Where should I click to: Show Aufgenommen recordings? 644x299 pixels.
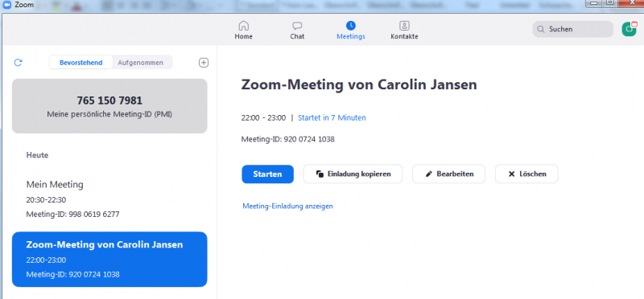pyautogui.click(x=140, y=63)
